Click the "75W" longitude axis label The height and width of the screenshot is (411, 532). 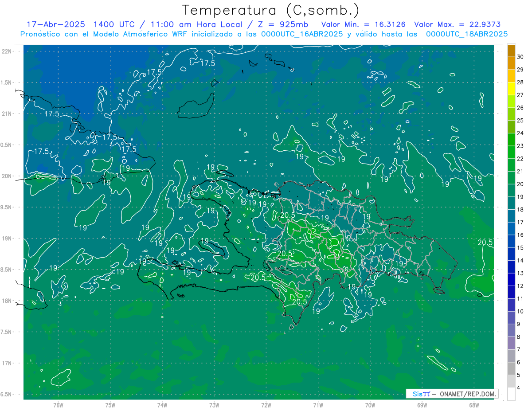click(110, 405)
